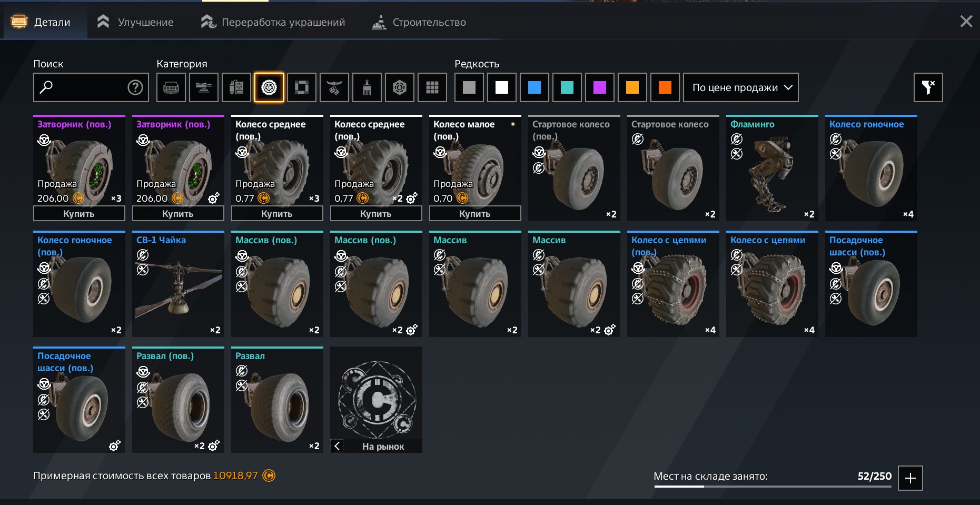980x505 pixels.
Task: Select the grid all-items category icon
Action: click(432, 87)
